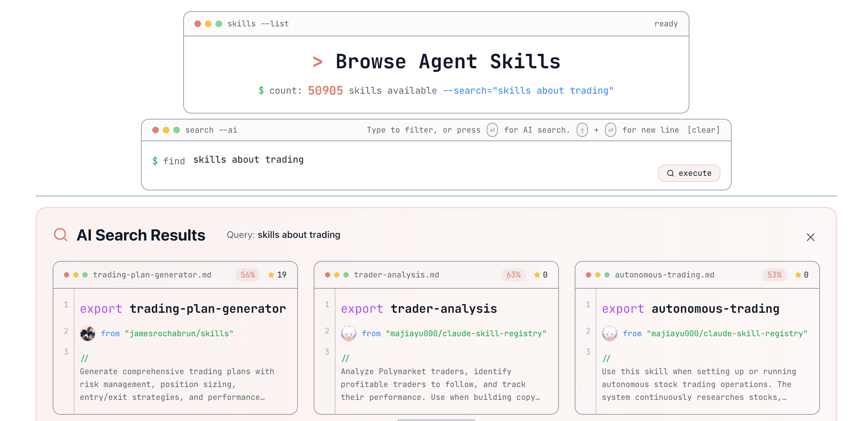Click the author avatar on autonomous-trading card
This screenshot has width=868, height=421.
pyautogui.click(x=610, y=333)
